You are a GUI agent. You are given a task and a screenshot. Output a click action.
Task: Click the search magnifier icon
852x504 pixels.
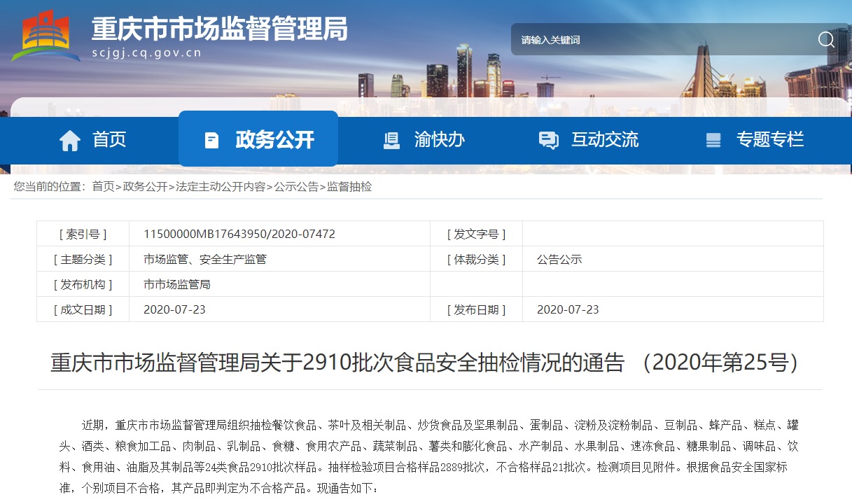point(826,40)
